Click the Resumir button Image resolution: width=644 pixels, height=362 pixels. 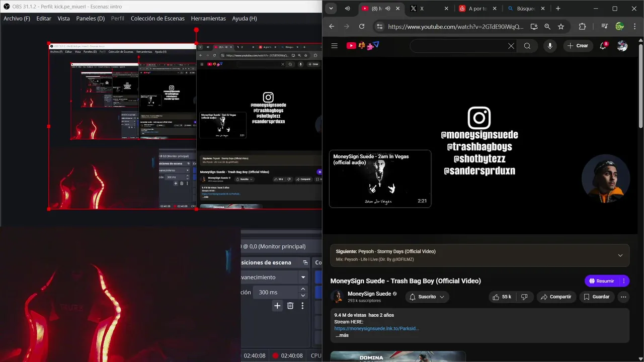tap(602, 281)
